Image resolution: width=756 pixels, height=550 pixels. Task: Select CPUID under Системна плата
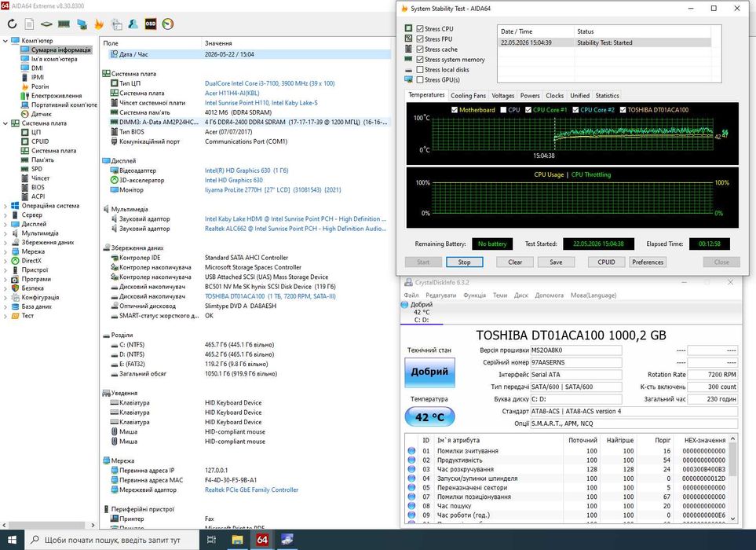[x=40, y=141]
